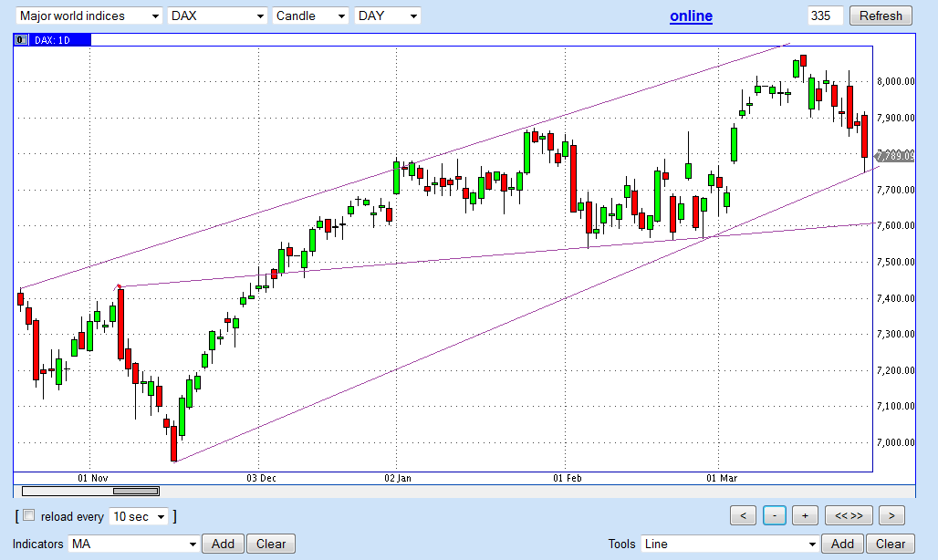Open the DAY timeframe dropdown
This screenshot has width=938, height=560.
click(x=388, y=16)
